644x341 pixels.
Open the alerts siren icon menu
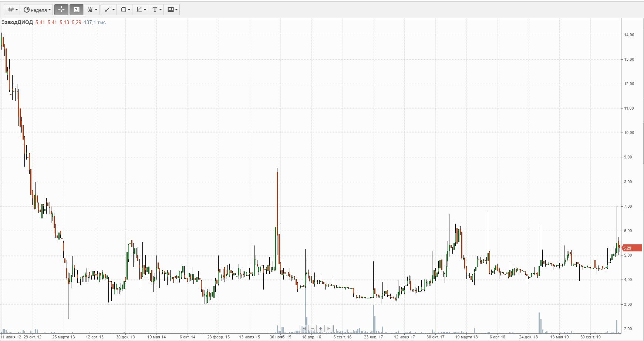point(92,10)
